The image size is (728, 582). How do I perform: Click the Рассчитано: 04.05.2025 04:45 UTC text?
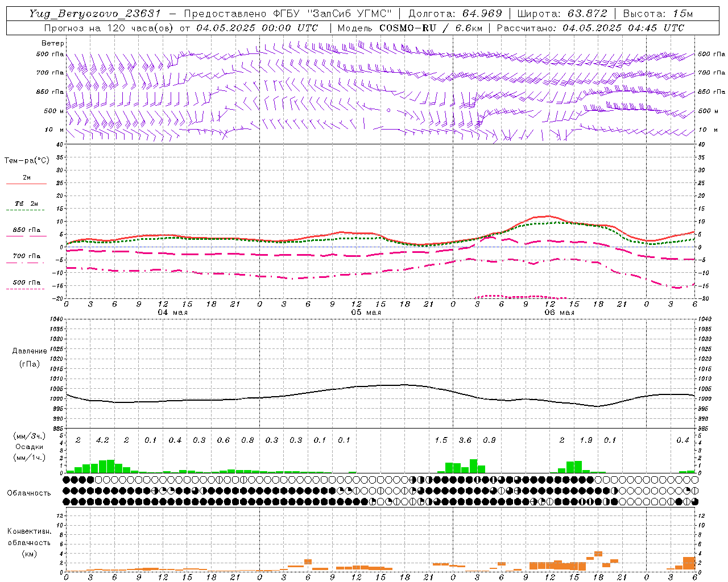(590, 28)
